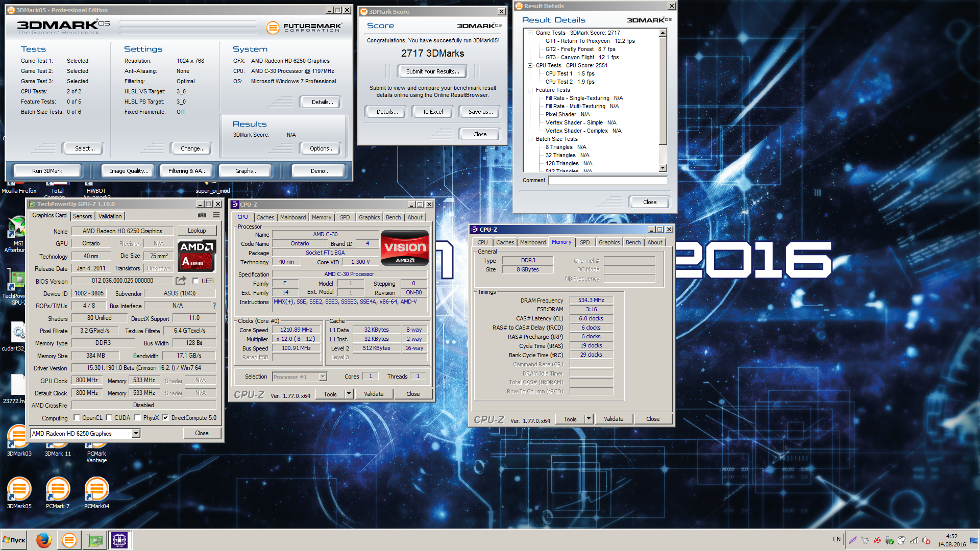Click Futuremark logo in 3DMark05 window
The height and width of the screenshot is (551, 980).
(304, 27)
